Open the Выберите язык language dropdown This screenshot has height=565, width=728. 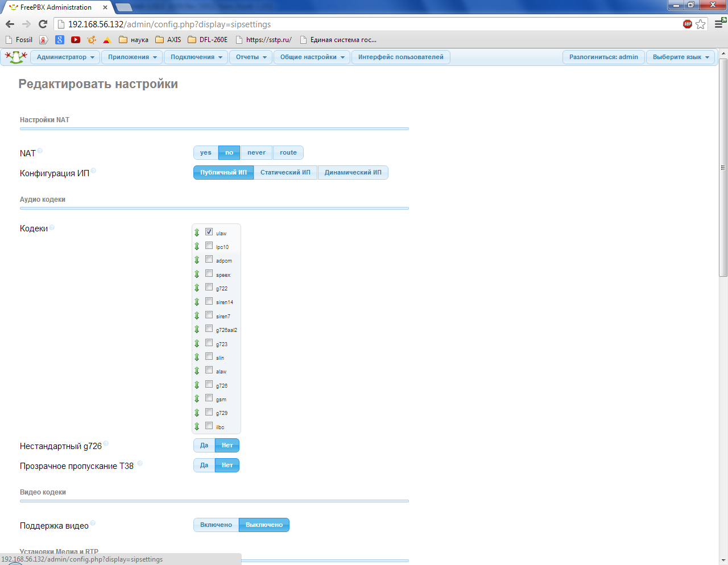point(680,57)
